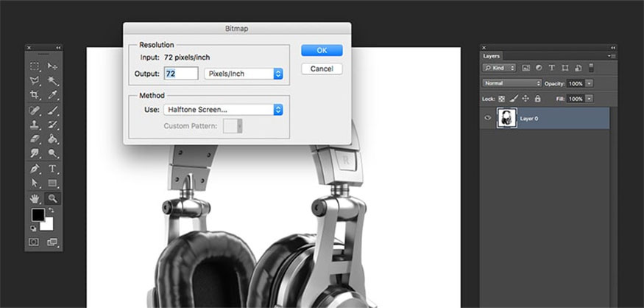Viewport: 644px width, 308px height.
Task: Change the screen mode
Action: [52, 242]
